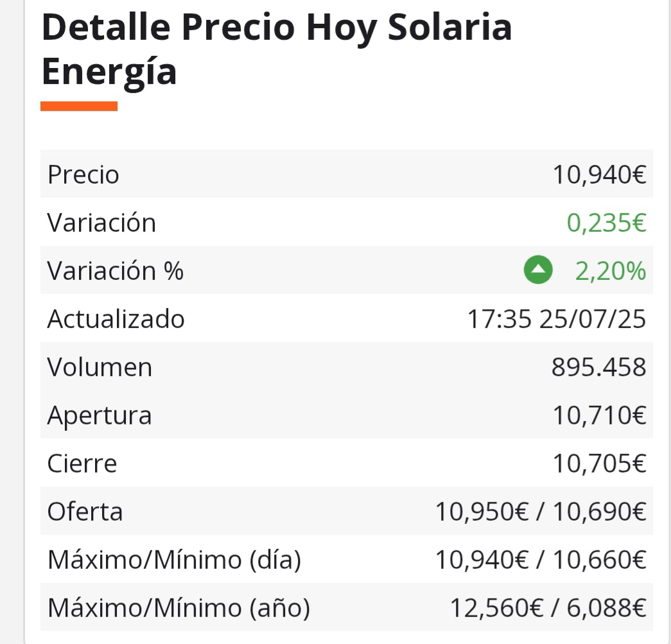Select the Precio row label

[83, 175]
